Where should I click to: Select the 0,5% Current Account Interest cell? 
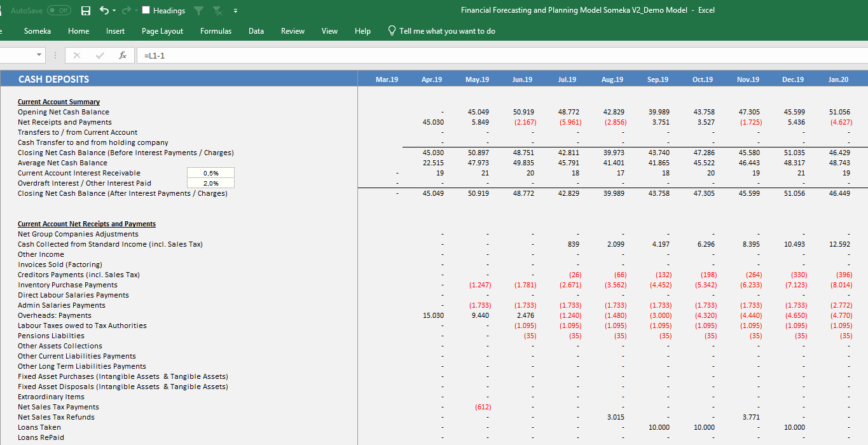(x=210, y=173)
